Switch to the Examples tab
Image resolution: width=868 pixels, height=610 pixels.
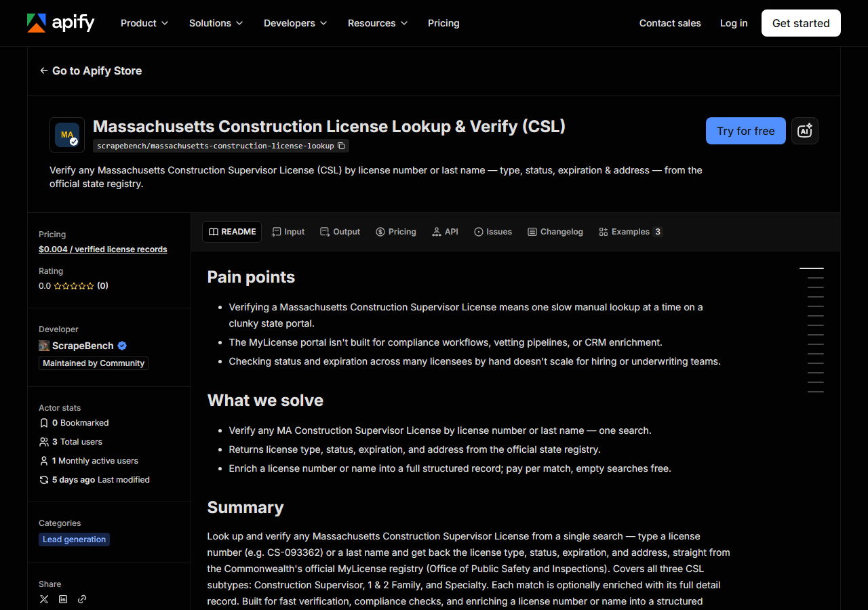click(x=631, y=232)
